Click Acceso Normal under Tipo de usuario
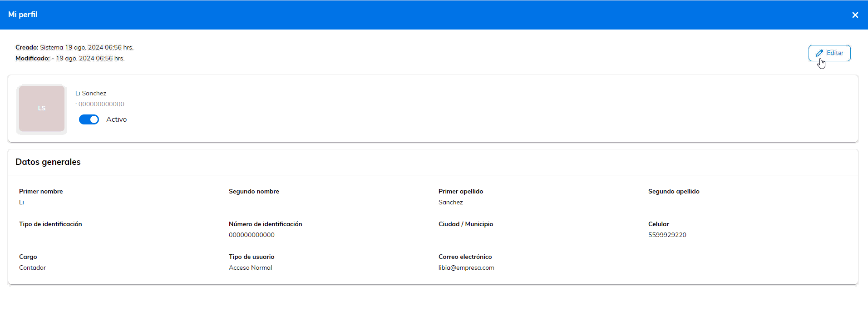 (x=250, y=268)
